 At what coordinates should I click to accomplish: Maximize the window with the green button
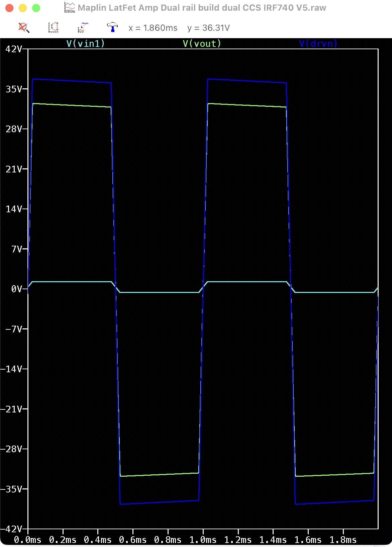pos(36,8)
